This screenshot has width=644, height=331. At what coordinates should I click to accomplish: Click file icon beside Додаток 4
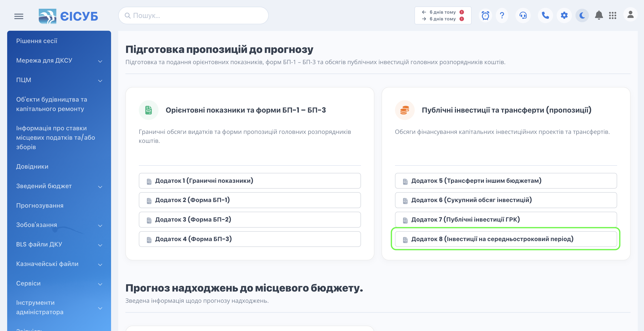[149, 240]
